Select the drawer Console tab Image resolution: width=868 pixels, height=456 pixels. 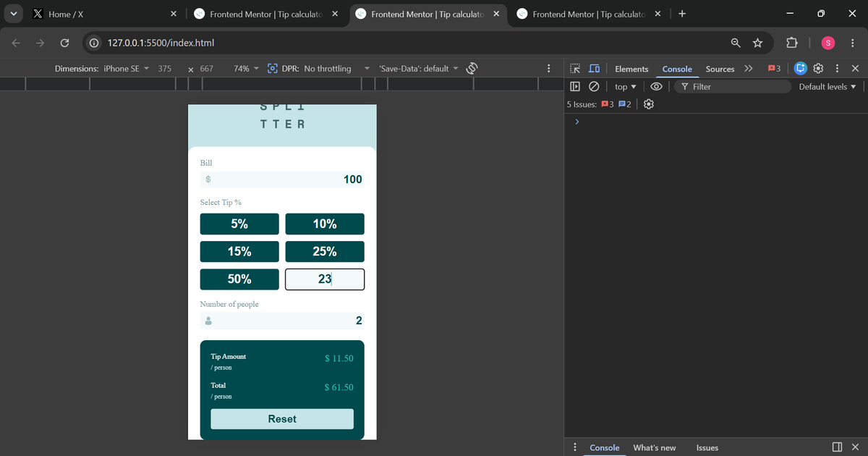[604, 447]
